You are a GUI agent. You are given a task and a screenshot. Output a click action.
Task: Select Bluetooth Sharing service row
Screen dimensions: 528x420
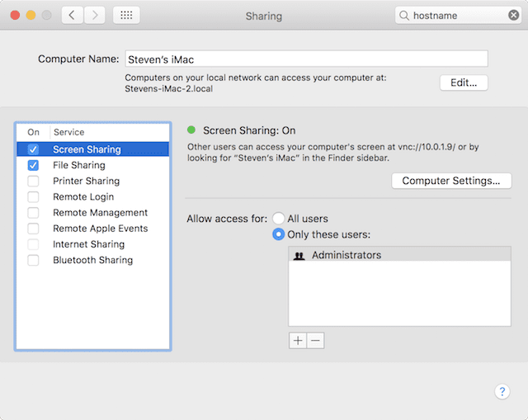pyautogui.click(x=92, y=260)
